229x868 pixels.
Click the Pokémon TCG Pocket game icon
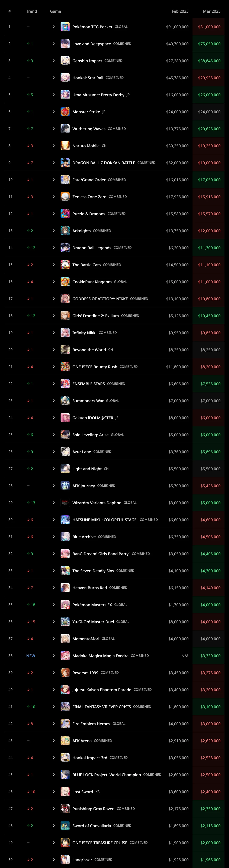click(x=65, y=27)
